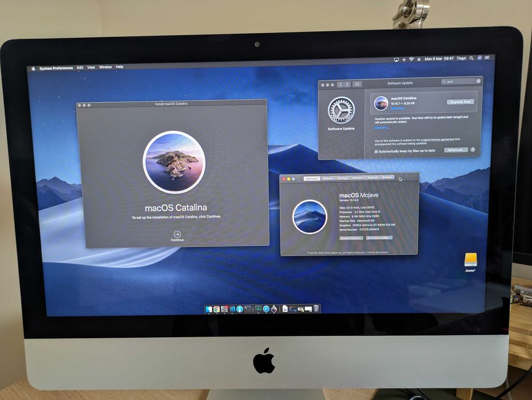The width and height of the screenshot is (532, 400).
Task: Switch to Support tab in About This Mac
Action: pos(373,177)
